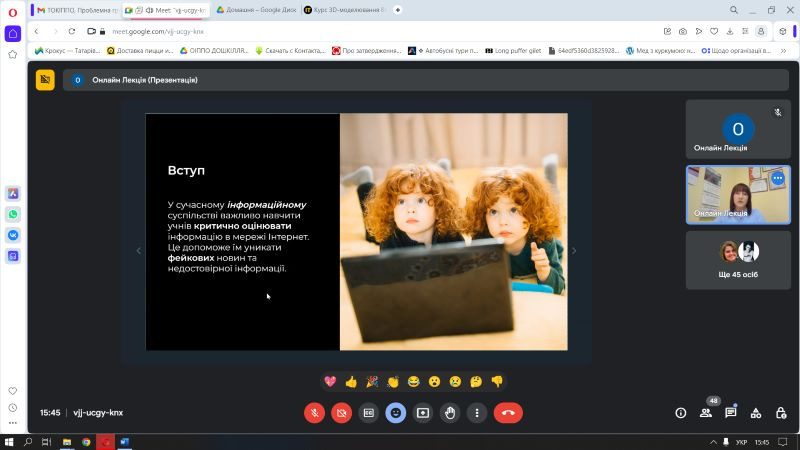This screenshot has width=800, height=450.
Task: Open File Explorer from the taskbar
Action: [66, 442]
